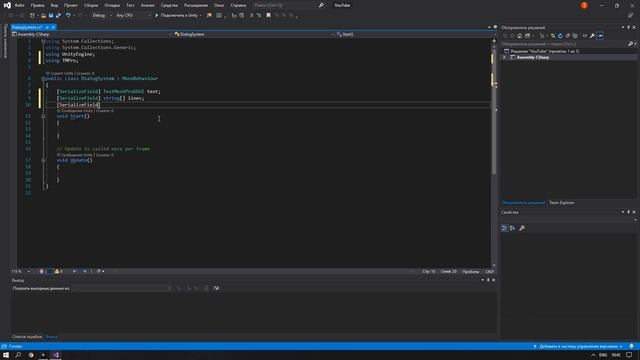The image size is (640, 360).
Task: Open the user account avatar
Action: click(584, 5)
